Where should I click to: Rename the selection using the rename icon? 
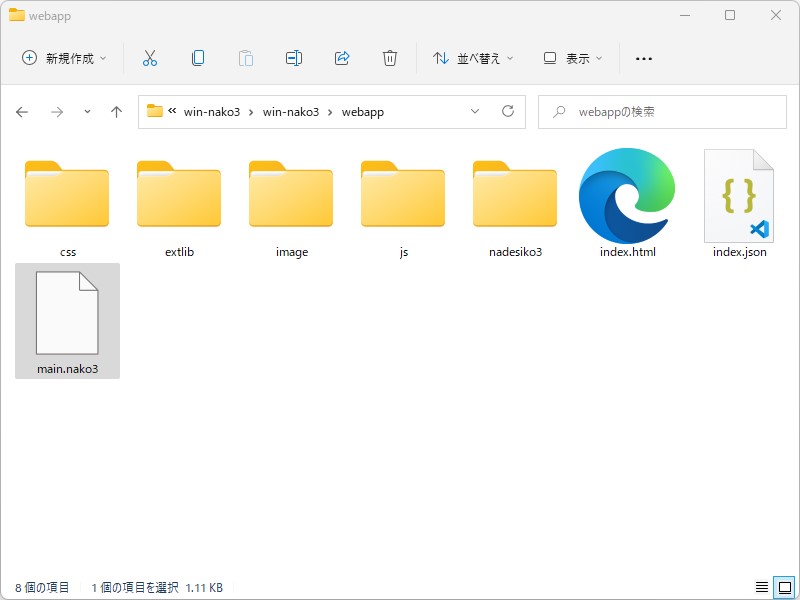294,58
